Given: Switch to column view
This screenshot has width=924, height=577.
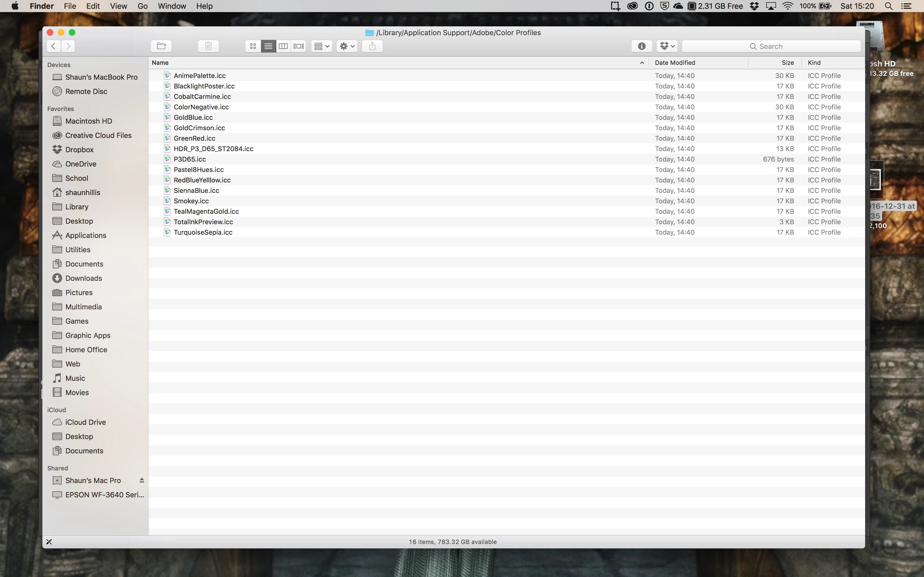Looking at the screenshot, I should (x=283, y=46).
